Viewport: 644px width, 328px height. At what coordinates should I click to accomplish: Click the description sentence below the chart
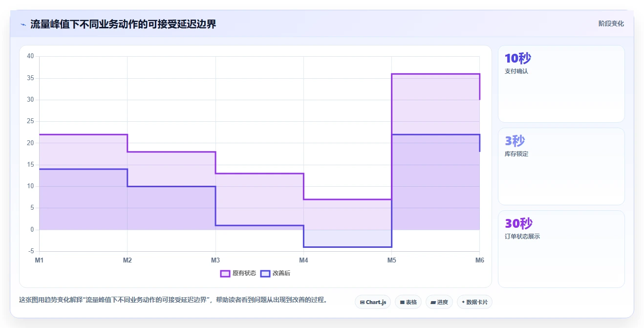pyautogui.click(x=173, y=300)
